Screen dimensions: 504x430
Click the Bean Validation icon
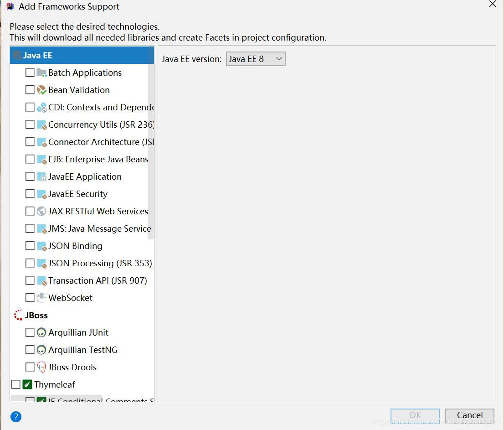click(x=42, y=90)
